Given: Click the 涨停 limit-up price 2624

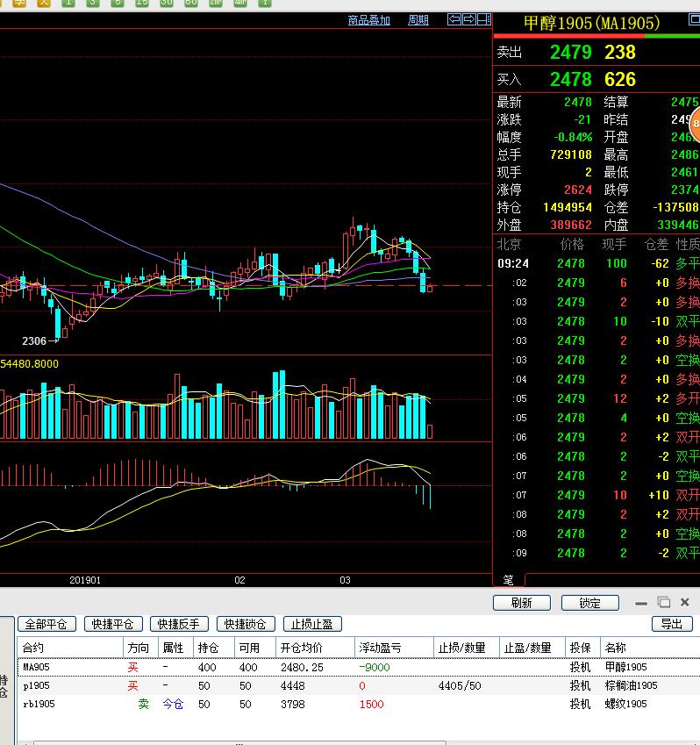Looking at the screenshot, I should (578, 190).
